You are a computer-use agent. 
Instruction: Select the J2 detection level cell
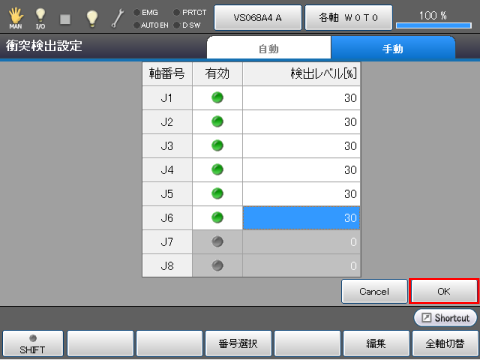(301, 122)
